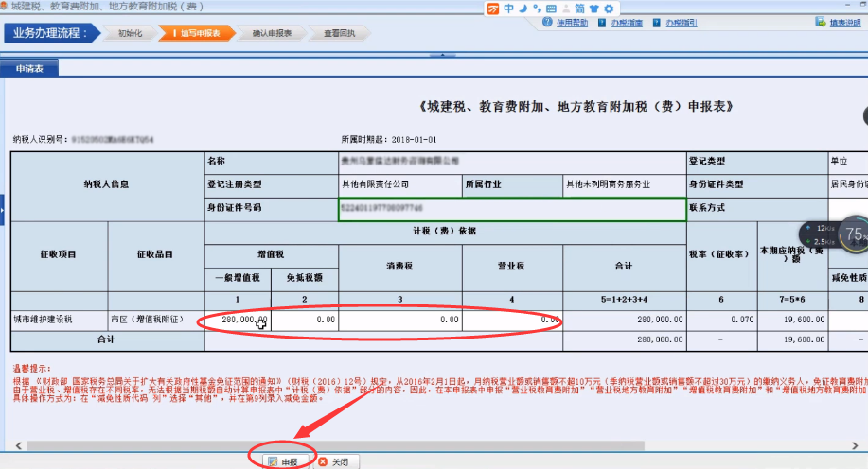This screenshot has height=469, width=868.
Task: Click the 关闭 close button at bottom
Action: click(333, 461)
